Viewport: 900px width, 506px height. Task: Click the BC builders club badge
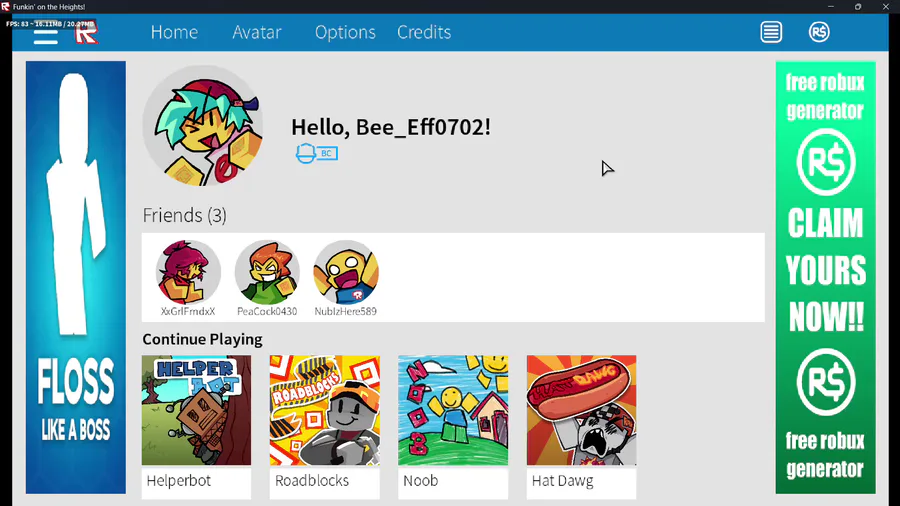pos(327,153)
